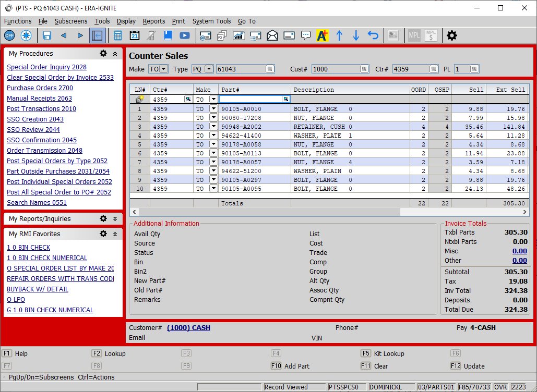The width and height of the screenshot is (537, 392).
Task: Open Make dropdown on line 10 row
Action: pyautogui.click(x=213, y=189)
